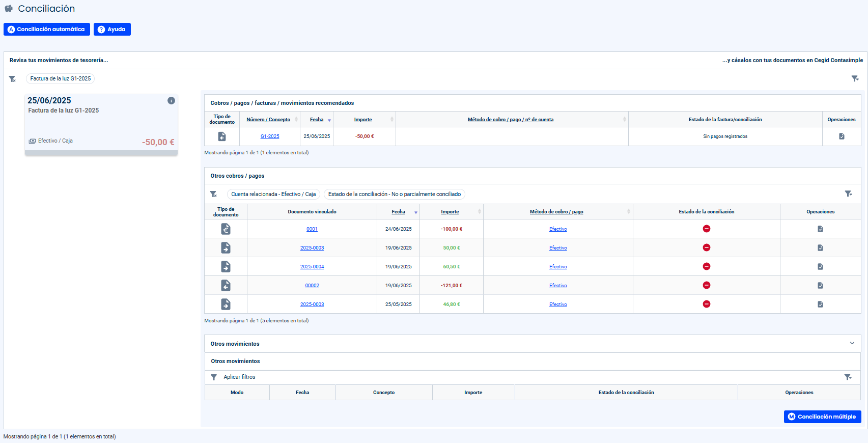Click document type icon for row 0001

pos(226,229)
